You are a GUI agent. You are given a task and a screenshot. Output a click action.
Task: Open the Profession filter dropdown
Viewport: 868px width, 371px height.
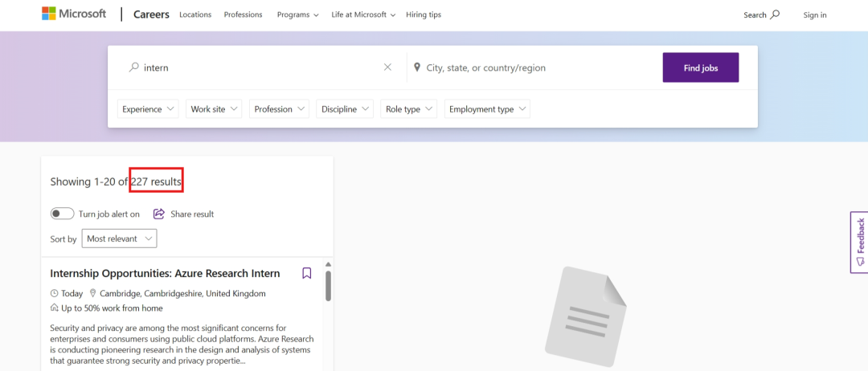coord(279,109)
